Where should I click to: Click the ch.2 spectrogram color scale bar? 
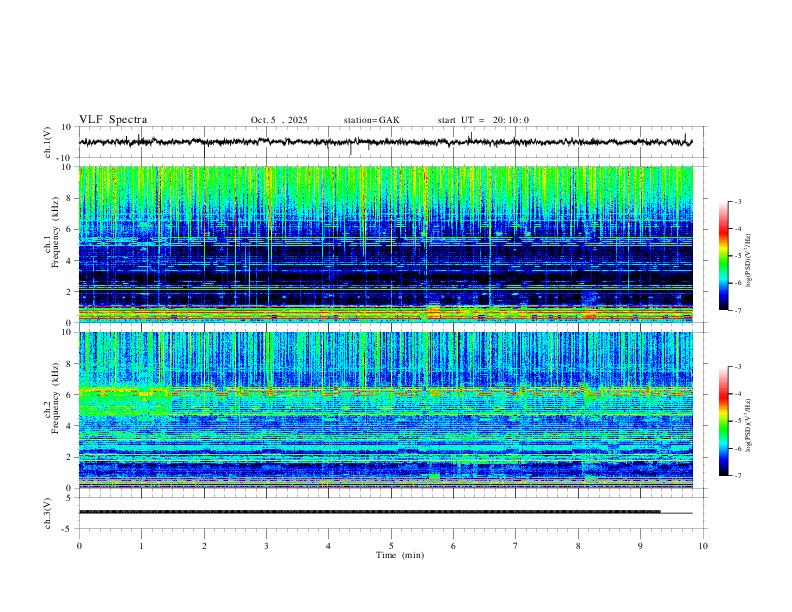(x=723, y=421)
